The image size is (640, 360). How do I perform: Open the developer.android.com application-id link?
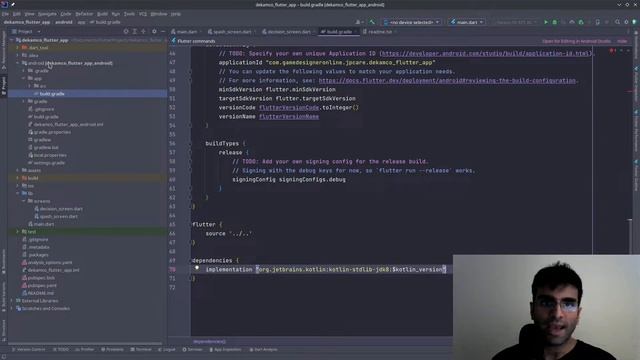[486, 53]
